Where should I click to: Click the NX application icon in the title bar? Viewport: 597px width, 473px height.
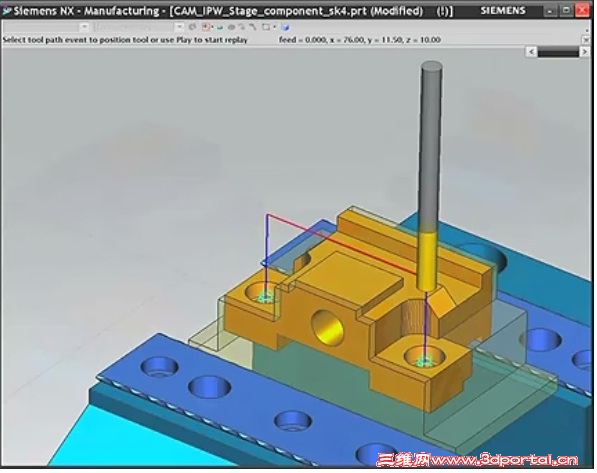pos(6,11)
